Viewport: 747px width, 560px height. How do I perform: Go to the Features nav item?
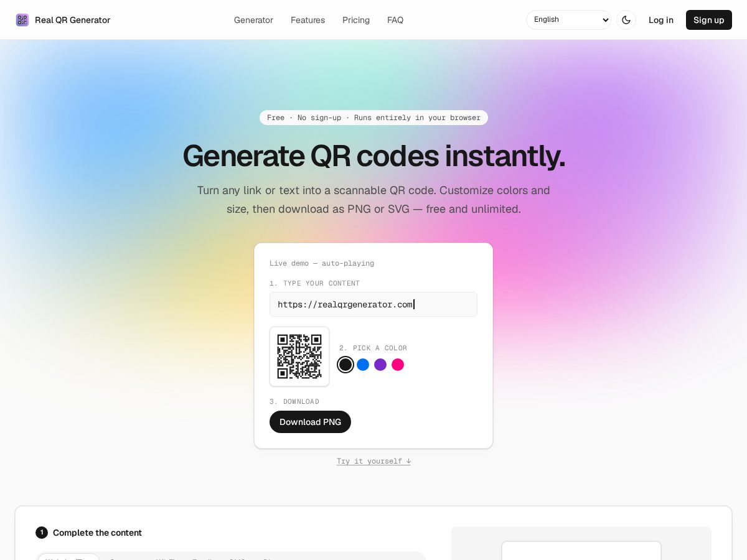coord(308,20)
